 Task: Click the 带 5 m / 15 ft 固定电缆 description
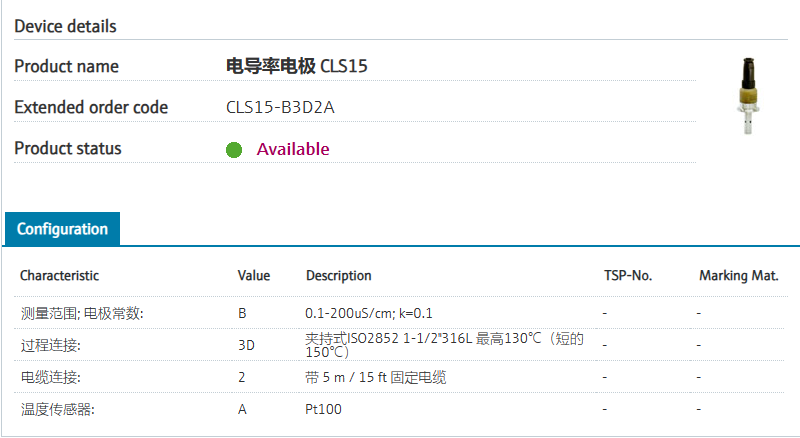click(375, 377)
